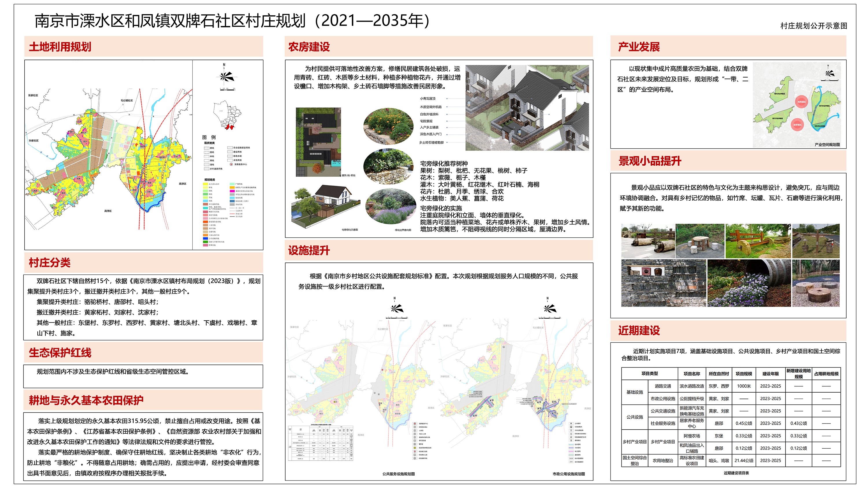The height and width of the screenshot is (488, 868).
Task: Select the 土地利用规划 section header
Action: pyautogui.click(x=60, y=47)
